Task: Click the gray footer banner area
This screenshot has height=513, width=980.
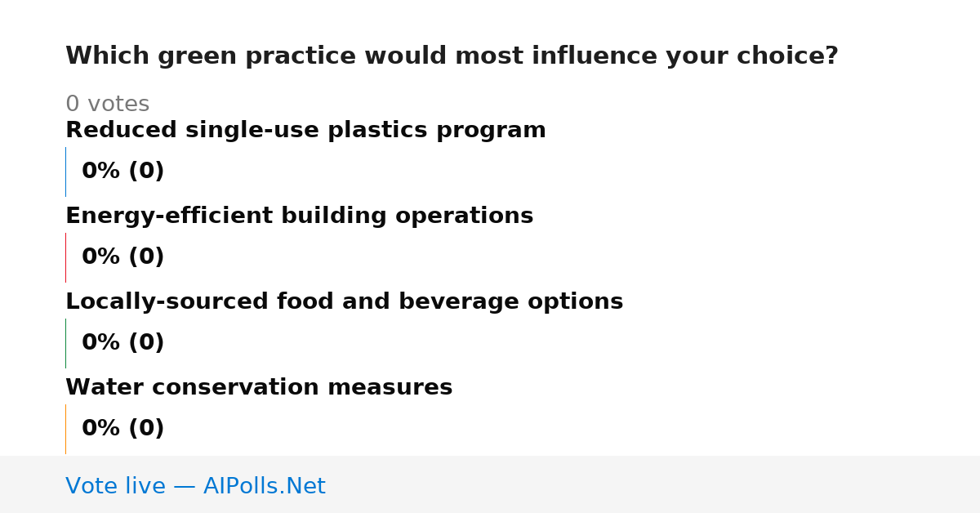Action: (490, 484)
